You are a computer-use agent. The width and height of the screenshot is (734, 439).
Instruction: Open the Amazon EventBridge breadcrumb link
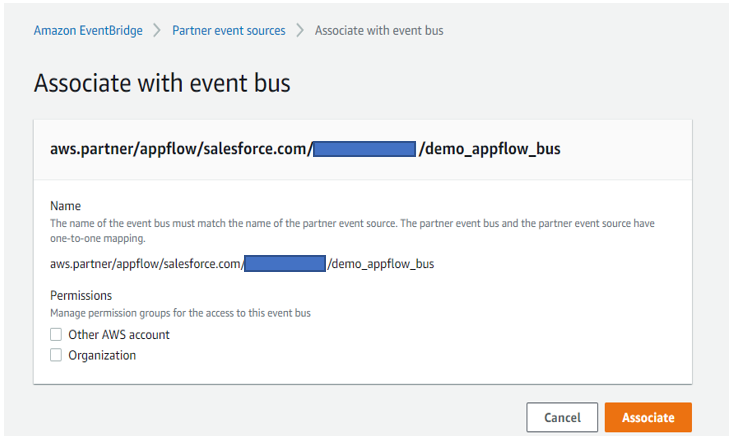(88, 30)
